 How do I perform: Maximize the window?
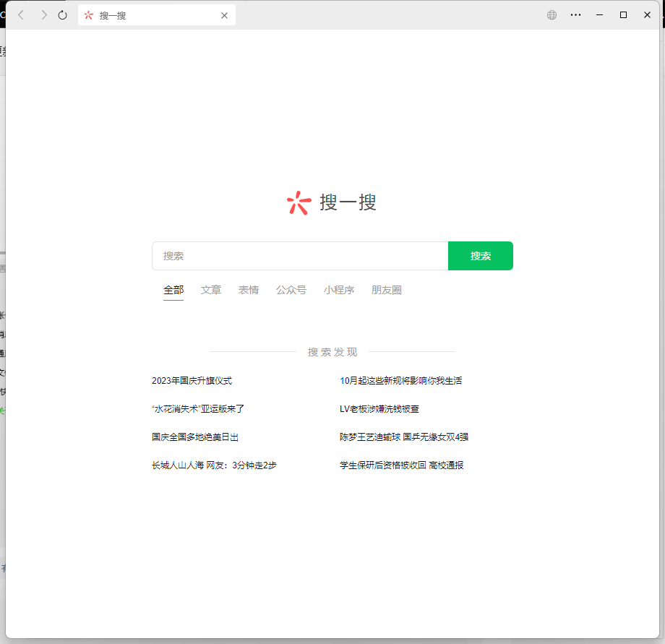[x=623, y=15]
